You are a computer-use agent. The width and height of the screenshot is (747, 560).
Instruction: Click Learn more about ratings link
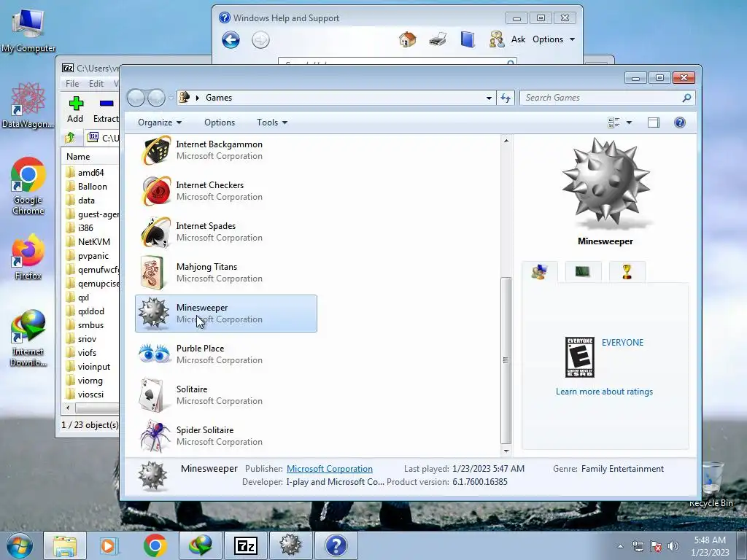coord(604,392)
